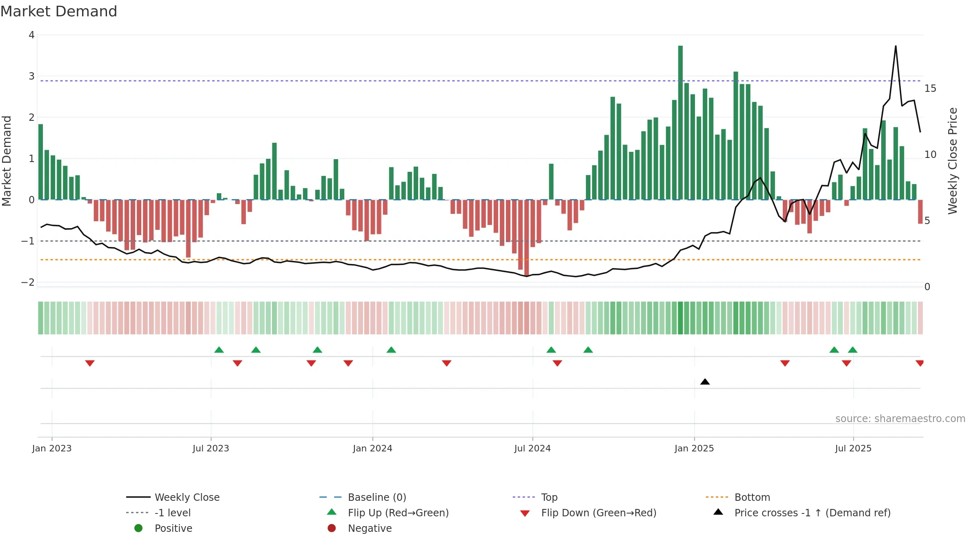The image size is (980, 551).
Task: Click the first green heat strip cell
Action: coord(40,318)
